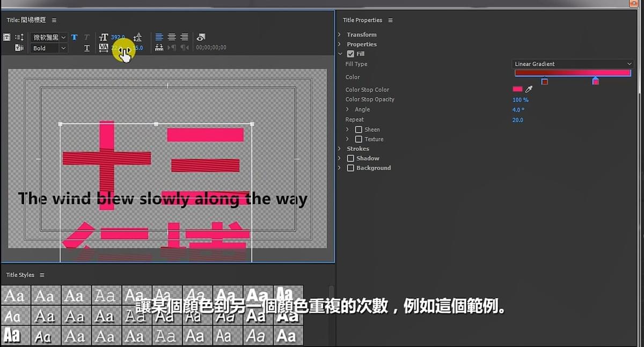
Task: Expand the Shadow section
Action: (x=340, y=159)
